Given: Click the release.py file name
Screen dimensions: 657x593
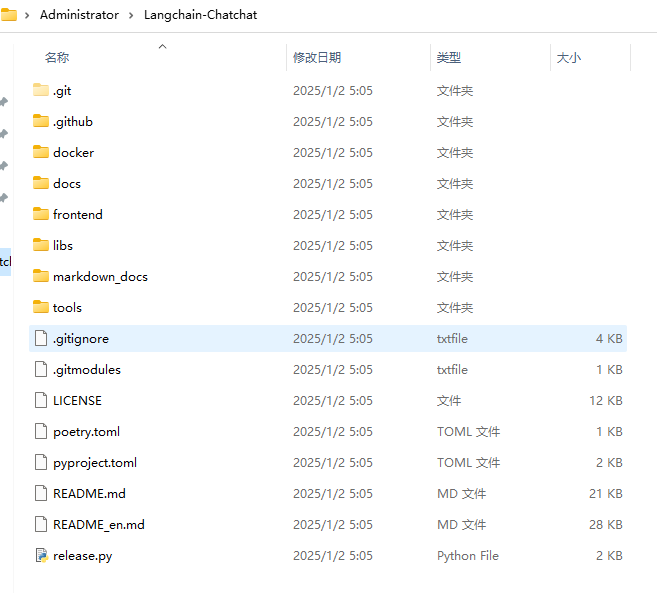Looking at the screenshot, I should point(83,556).
